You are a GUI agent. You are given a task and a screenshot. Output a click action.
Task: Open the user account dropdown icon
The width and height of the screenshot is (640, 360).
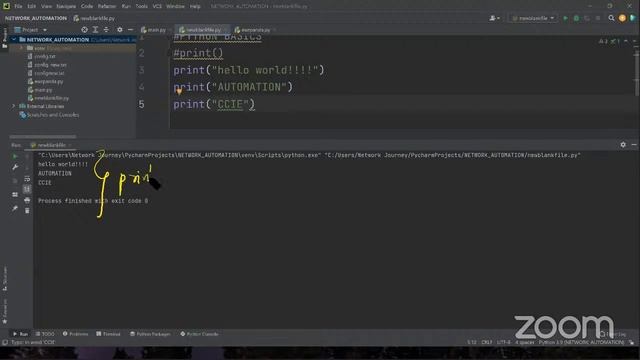tap(494, 18)
